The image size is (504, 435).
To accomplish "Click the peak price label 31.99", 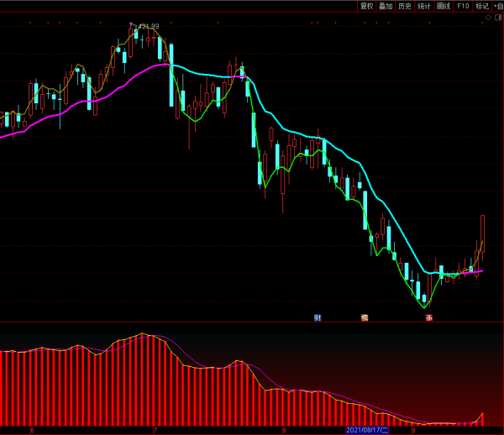I will (148, 26).
